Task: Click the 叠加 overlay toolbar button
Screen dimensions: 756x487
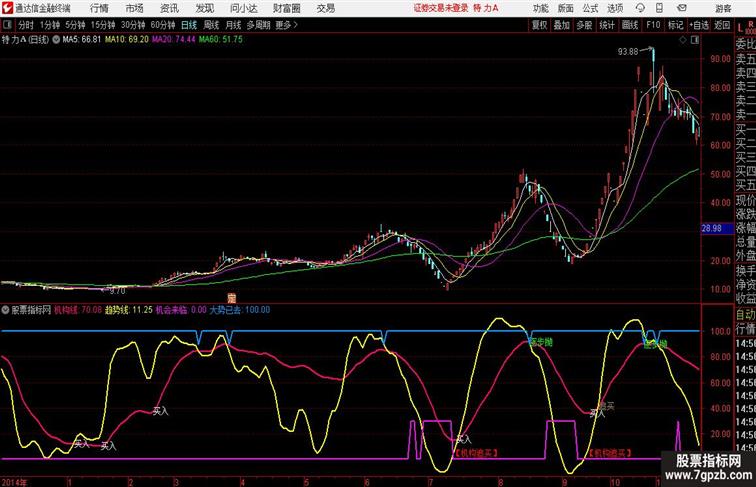Action: (562, 25)
